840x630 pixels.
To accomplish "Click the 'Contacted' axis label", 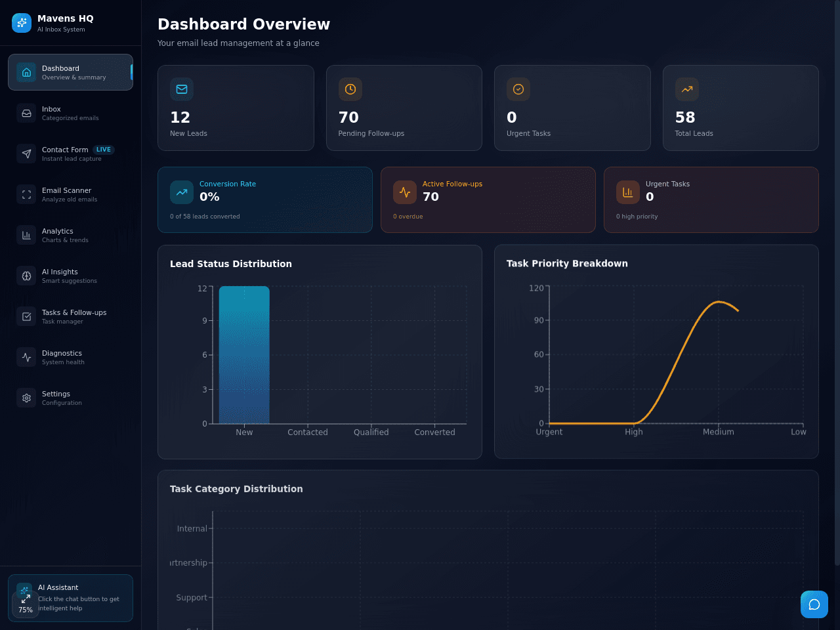I will pyautogui.click(x=308, y=432).
